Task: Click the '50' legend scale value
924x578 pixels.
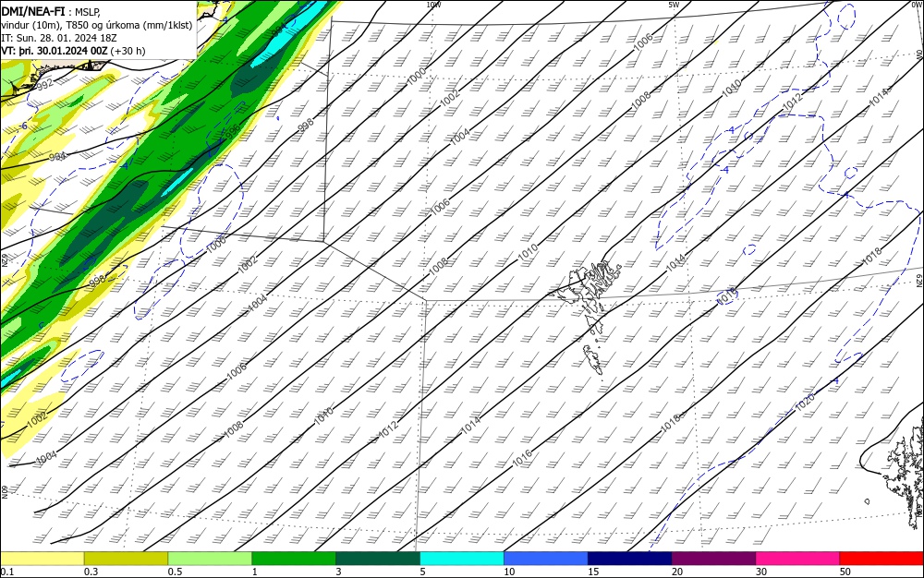Action: (845, 572)
